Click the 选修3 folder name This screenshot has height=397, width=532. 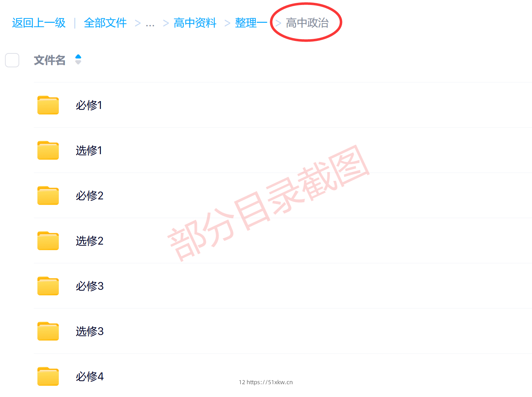tap(90, 331)
